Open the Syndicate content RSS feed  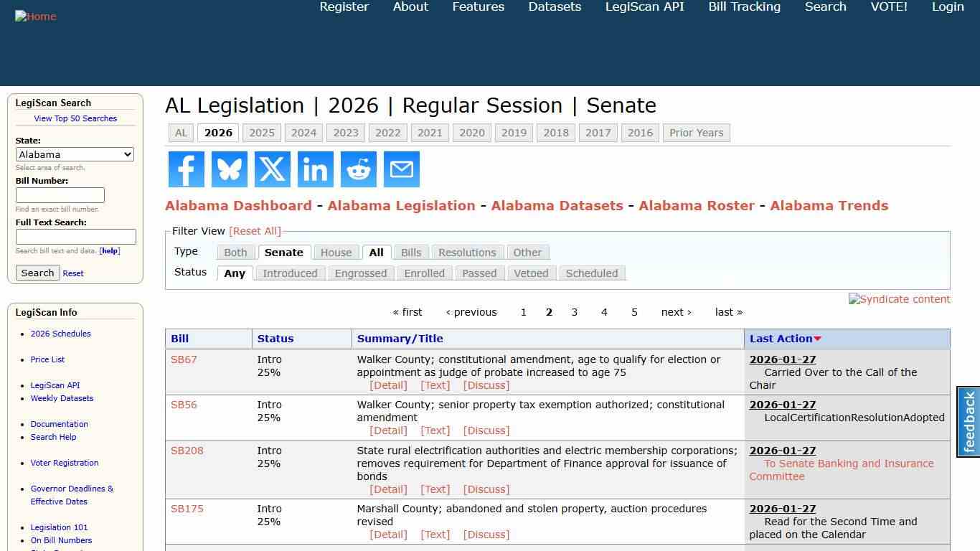click(899, 299)
